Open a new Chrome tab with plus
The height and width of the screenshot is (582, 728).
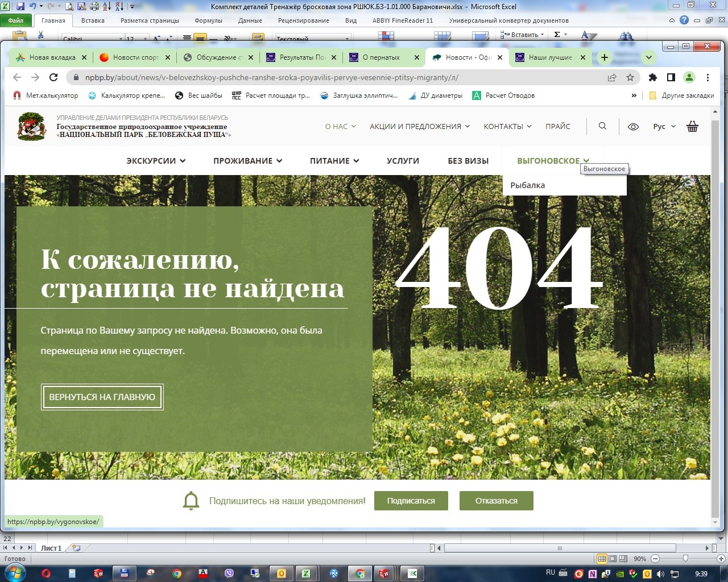coord(605,57)
